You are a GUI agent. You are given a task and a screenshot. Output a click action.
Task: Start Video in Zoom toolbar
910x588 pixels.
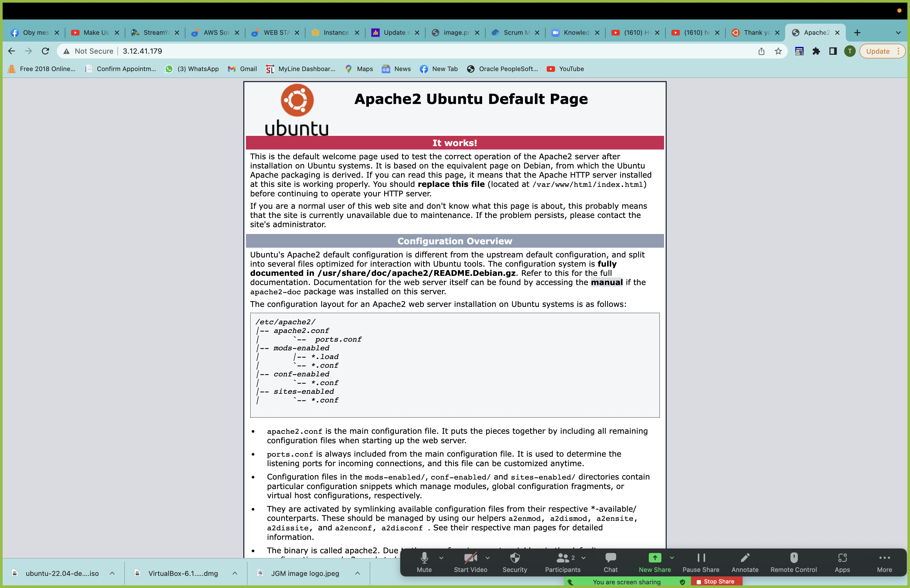[x=470, y=562]
